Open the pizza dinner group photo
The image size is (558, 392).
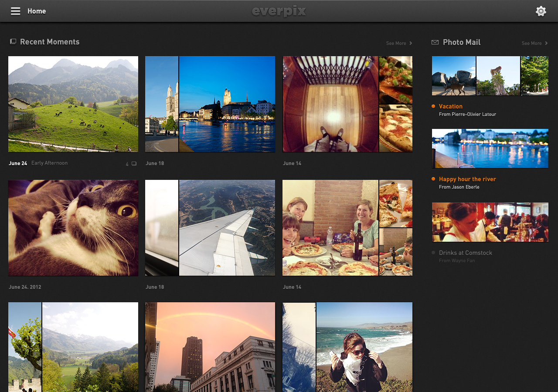click(330, 228)
